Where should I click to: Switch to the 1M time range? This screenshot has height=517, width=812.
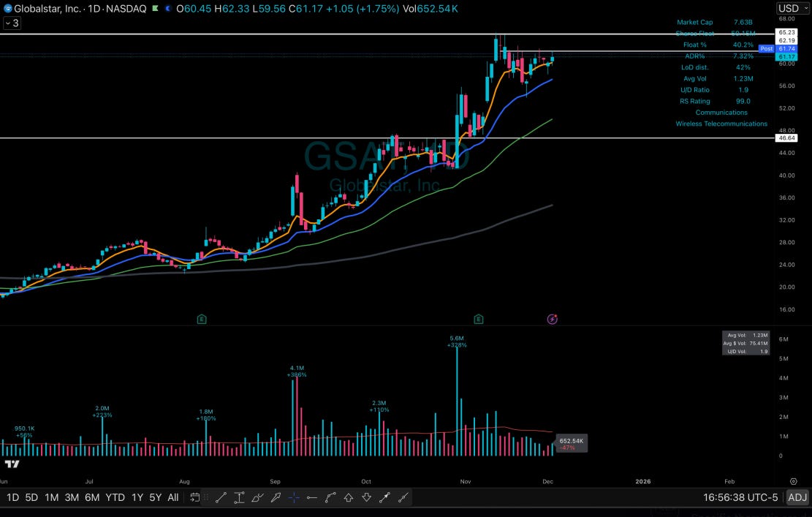pos(51,497)
